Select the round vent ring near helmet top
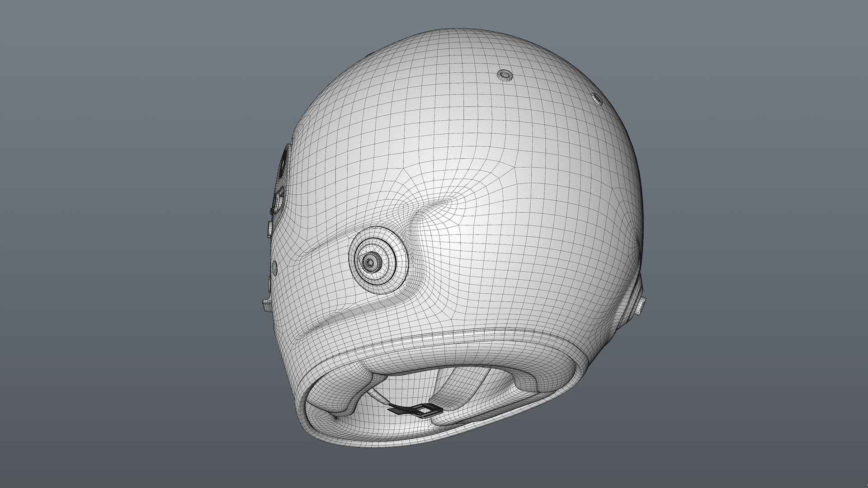The height and width of the screenshot is (488, 868). (505, 75)
